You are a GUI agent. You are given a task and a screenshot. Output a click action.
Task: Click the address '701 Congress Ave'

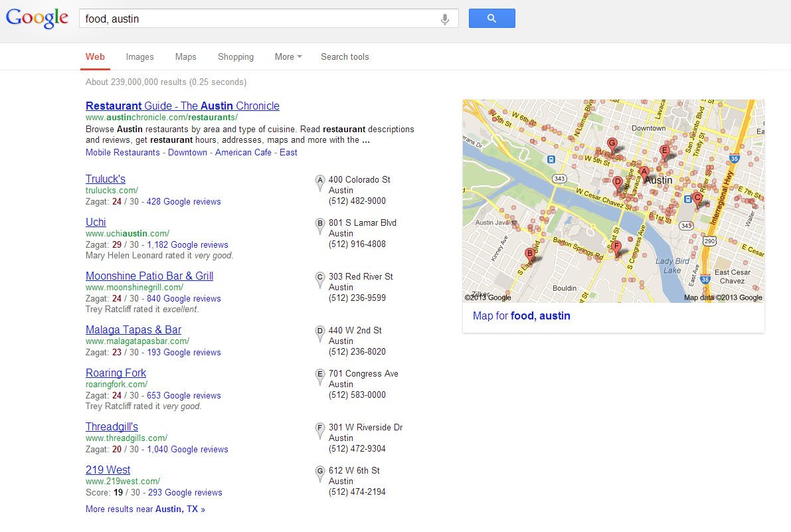[x=363, y=374]
